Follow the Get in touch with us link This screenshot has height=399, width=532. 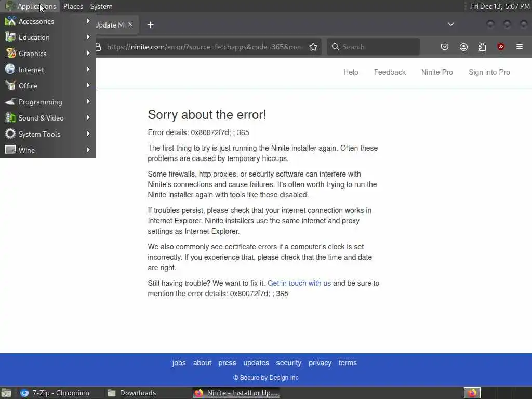(299, 283)
